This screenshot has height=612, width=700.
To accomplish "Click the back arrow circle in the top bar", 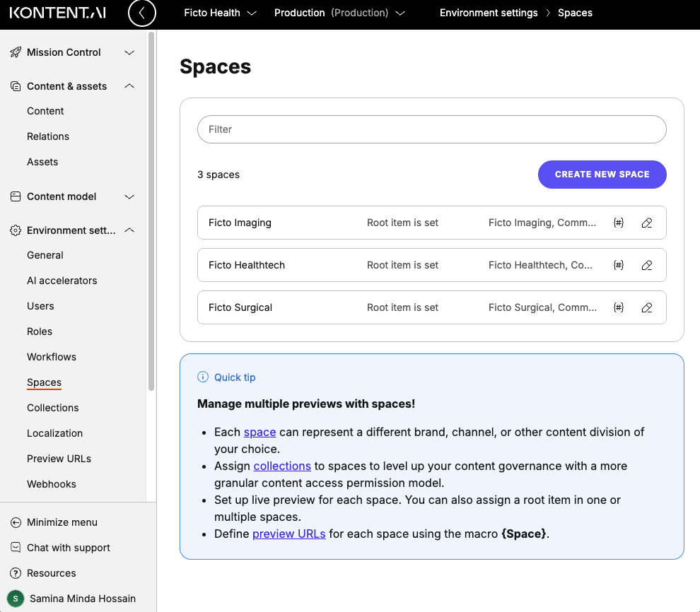I will (x=141, y=13).
